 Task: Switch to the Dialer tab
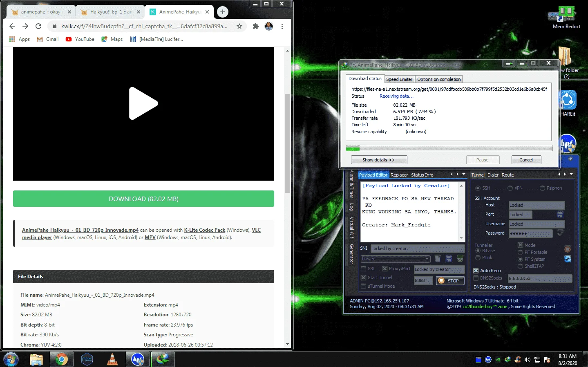tap(493, 175)
